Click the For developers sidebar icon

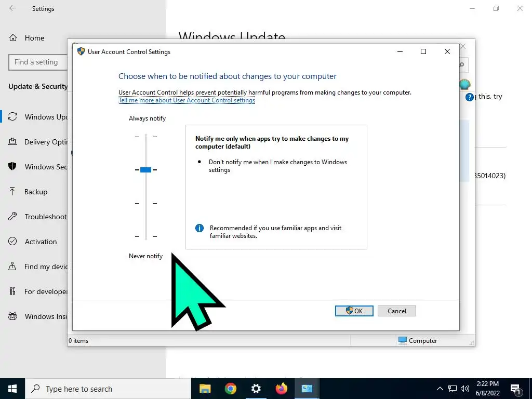pyautogui.click(x=12, y=291)
